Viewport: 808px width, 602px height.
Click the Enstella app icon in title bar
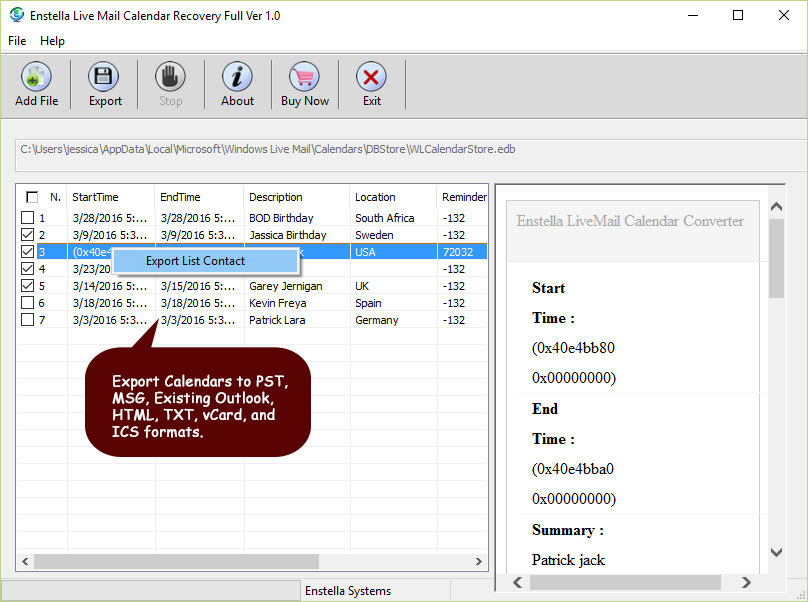(x=15, y=15)
